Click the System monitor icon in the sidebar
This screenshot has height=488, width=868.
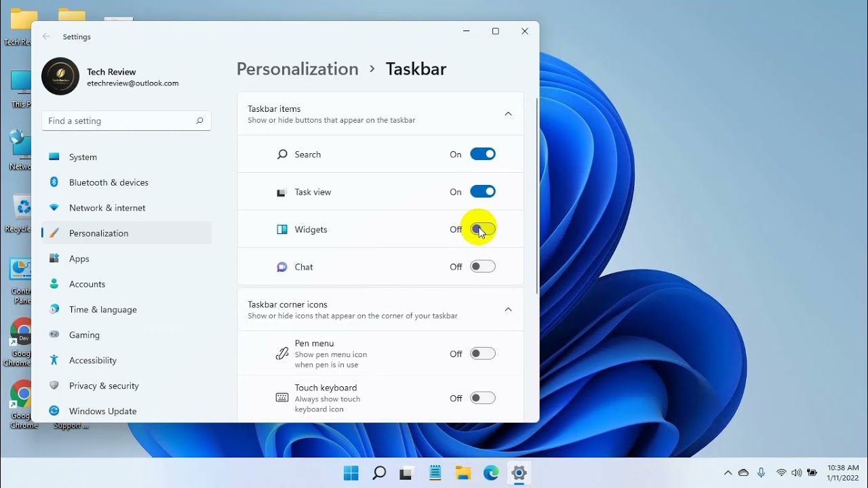(54, 157)
